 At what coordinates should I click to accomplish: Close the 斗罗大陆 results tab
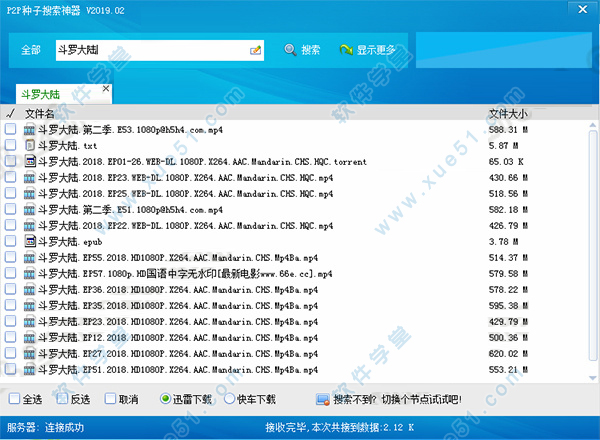[x=106, y=89]
